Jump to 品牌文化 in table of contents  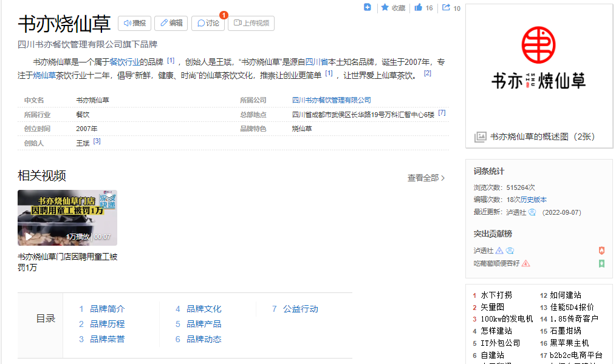pos(204,309)
